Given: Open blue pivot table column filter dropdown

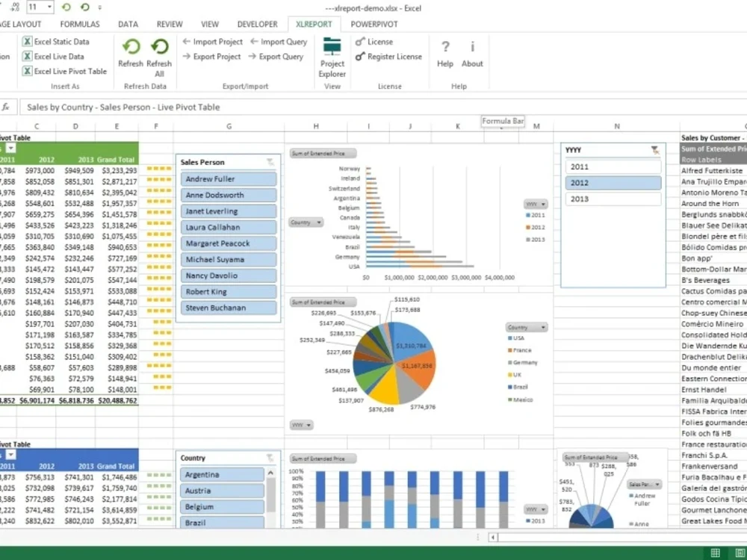Looking at the screenshot, I should point(10,455).
